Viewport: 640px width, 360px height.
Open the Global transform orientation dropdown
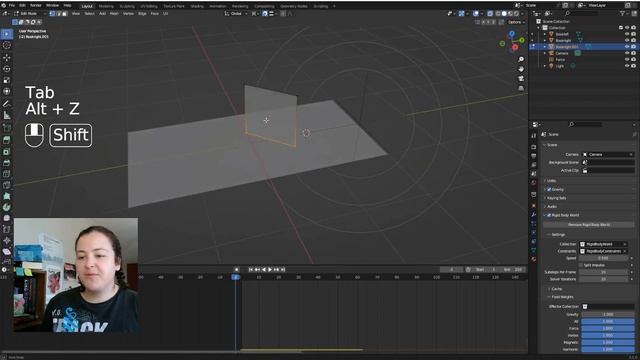click(236, 13)
